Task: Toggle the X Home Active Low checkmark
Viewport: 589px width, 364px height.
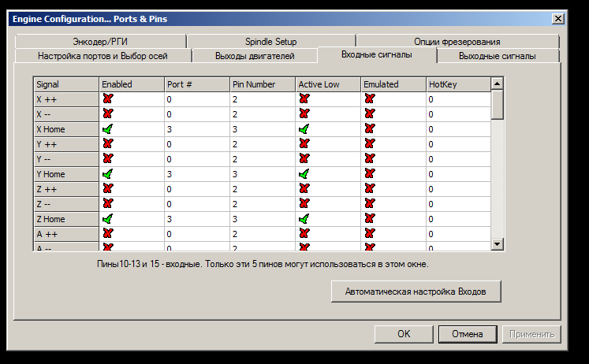Action: point(304,129)
